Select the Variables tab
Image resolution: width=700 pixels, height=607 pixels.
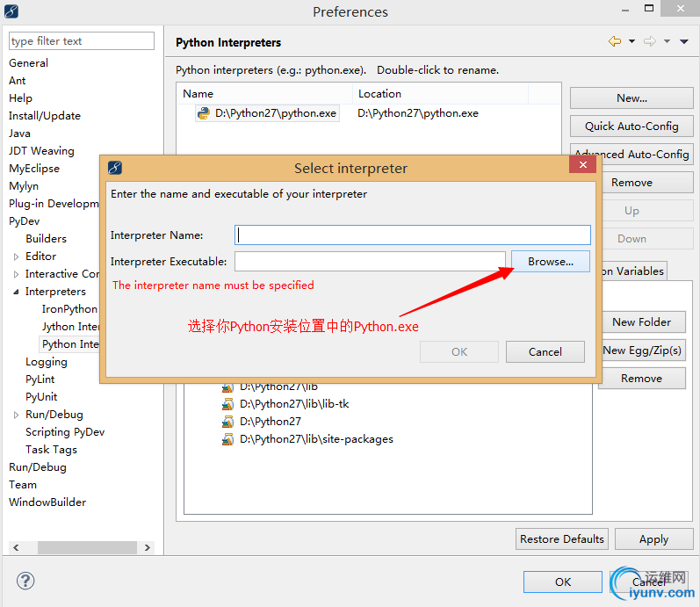[634, 271]
